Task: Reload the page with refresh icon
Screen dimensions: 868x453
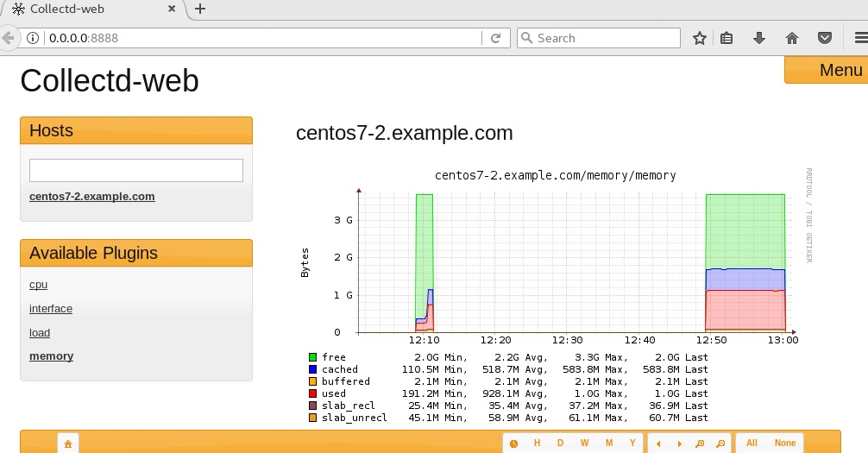Action: 496,38
